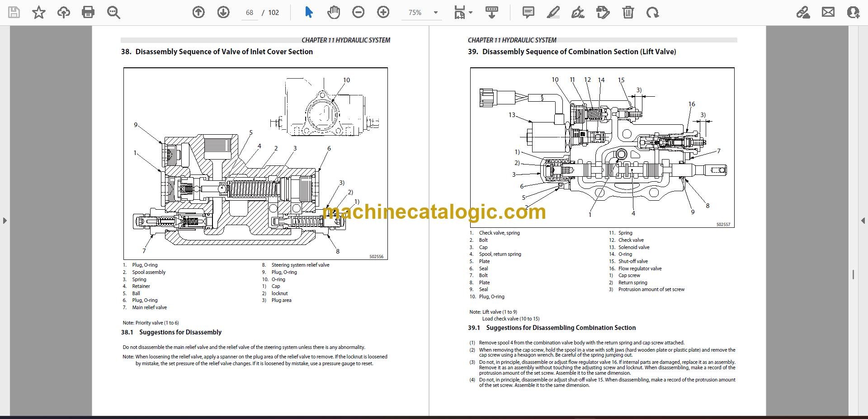868x419 pixels.
Task: Click heading "Disassembly Sequence of Valve of Inlet Cover Section"
Action: (x=224, y=52)
